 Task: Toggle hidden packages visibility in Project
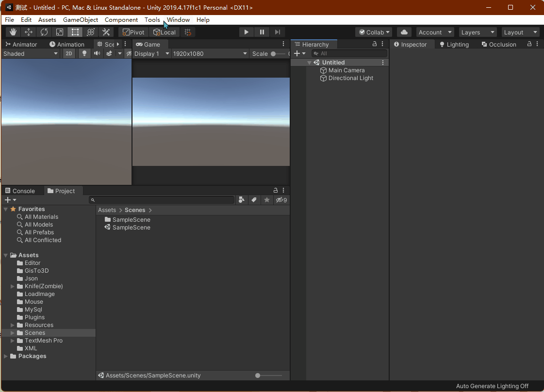281,200
